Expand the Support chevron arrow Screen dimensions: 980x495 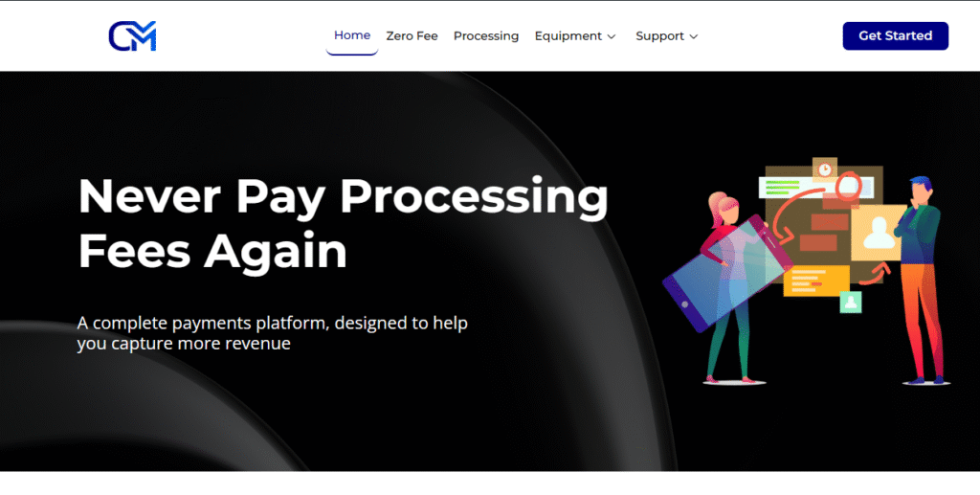coord(693,37)
